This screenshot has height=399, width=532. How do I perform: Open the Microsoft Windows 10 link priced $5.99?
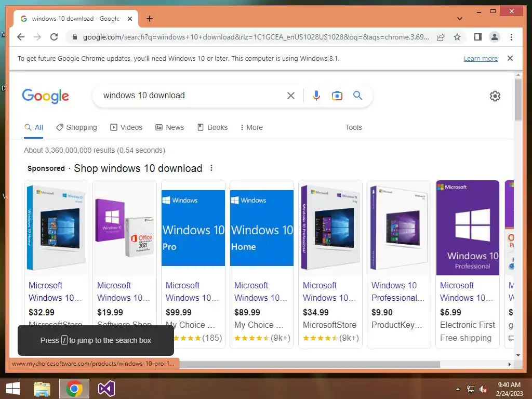point(467,291)
